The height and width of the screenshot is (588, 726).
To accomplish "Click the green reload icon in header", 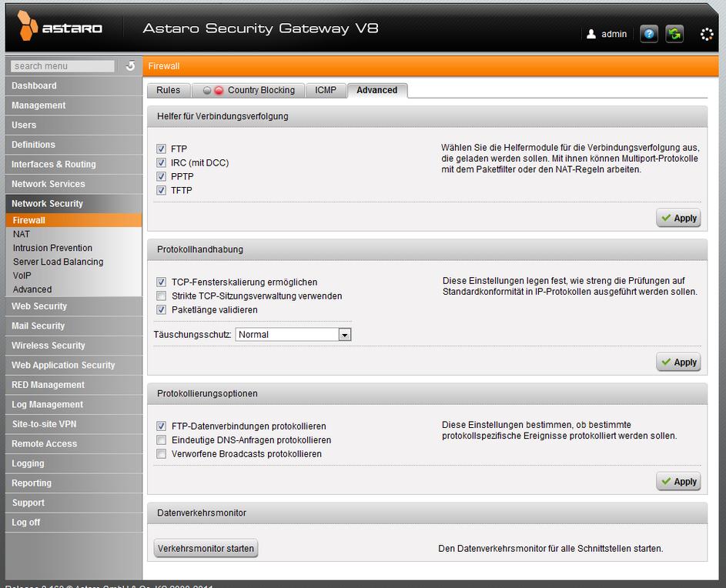I will tap(674, 35).
